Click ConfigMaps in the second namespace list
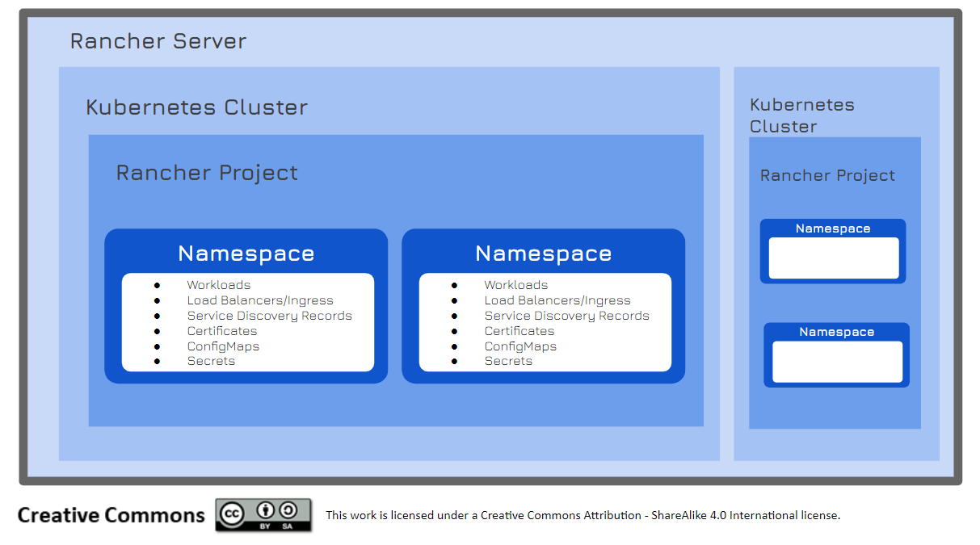The height and width of the screenshot is (545, 980). coord(520,346)
